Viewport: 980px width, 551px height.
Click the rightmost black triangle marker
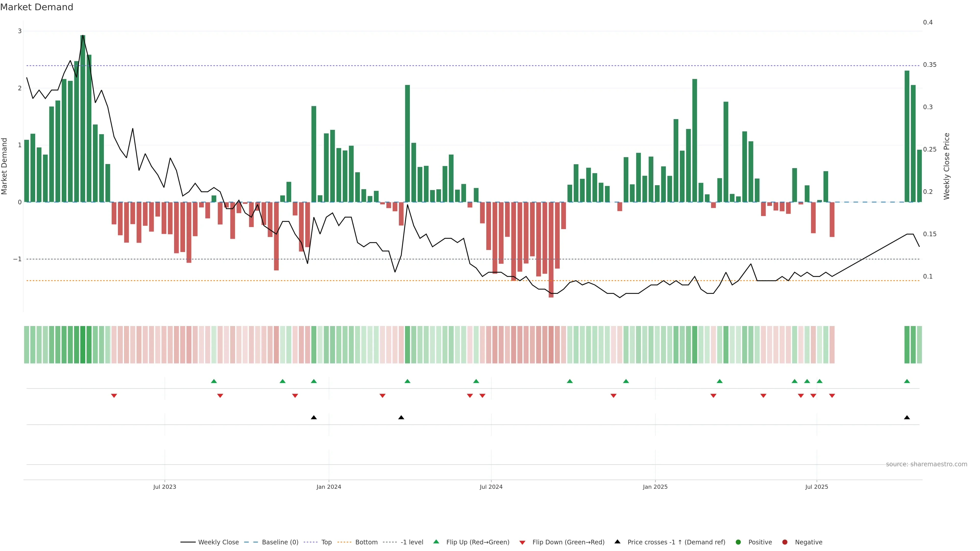(907, 418)
